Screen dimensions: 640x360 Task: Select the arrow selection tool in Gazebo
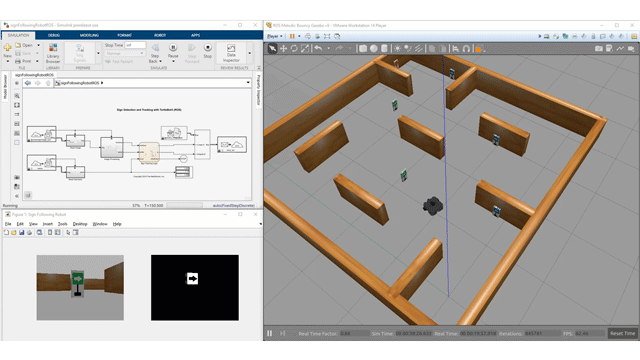[272, 49]
